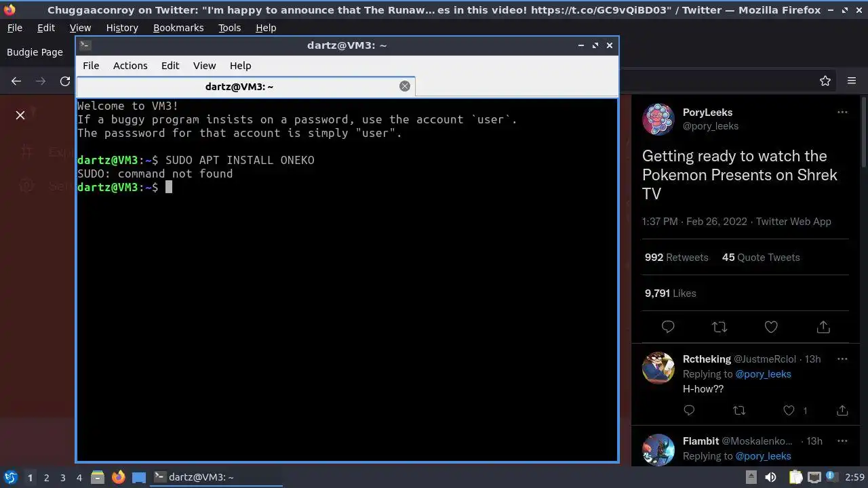Open more options on Rctheking reply
The height and width of the screenshot is (488, 868).
tap(842, 359)
